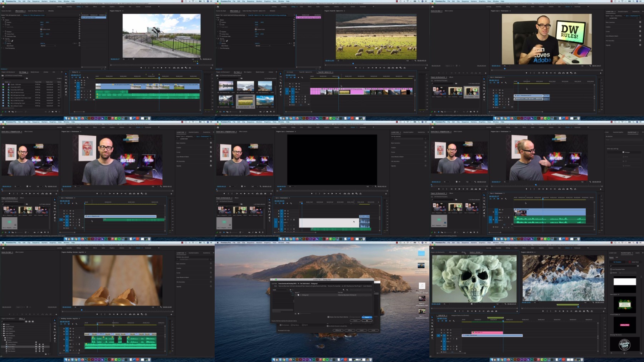This screenshot has height=362, width=644.
Task: Click Locate button in Link Media dialog
Action: (373, 330)
